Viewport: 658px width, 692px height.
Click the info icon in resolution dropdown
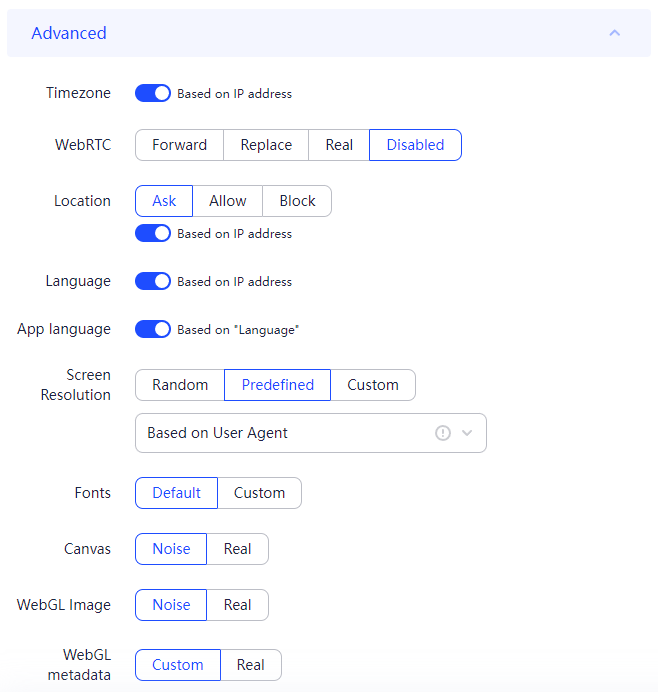click(x=443, y=433)
